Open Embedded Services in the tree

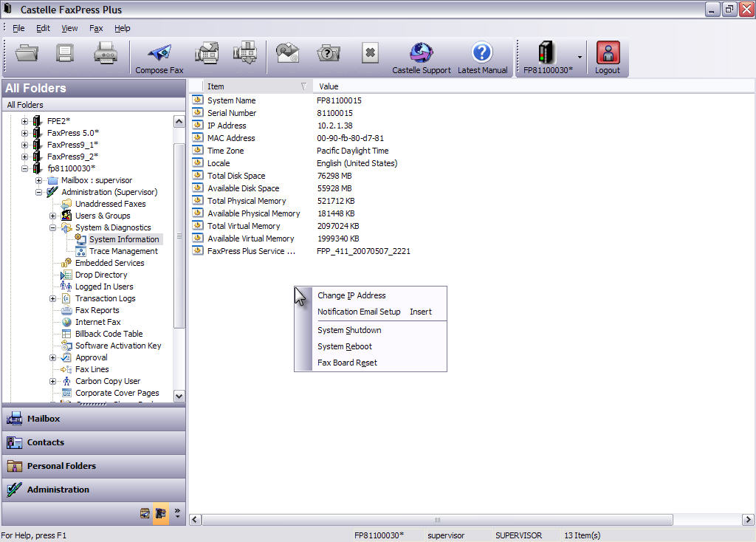(109, 263)
